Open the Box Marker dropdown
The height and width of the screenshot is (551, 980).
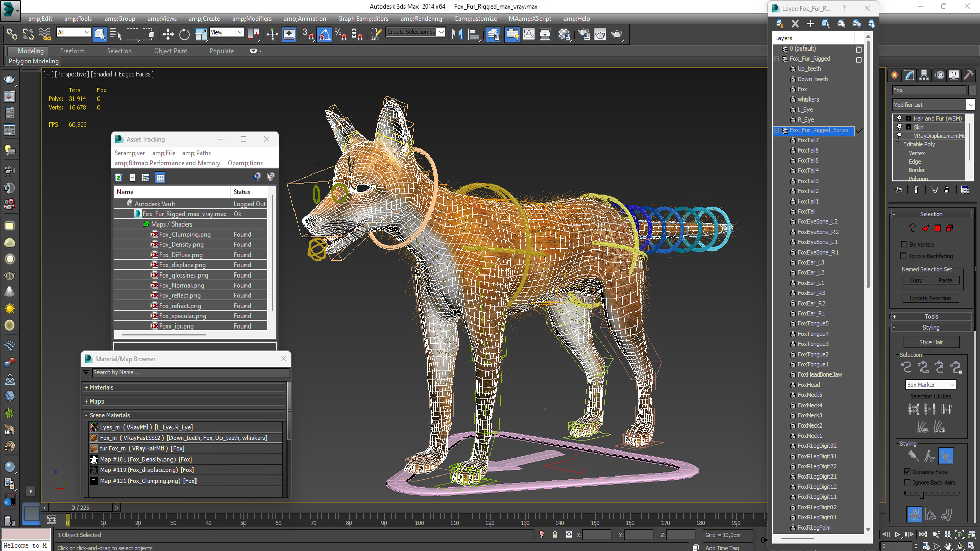pos(930,385)
